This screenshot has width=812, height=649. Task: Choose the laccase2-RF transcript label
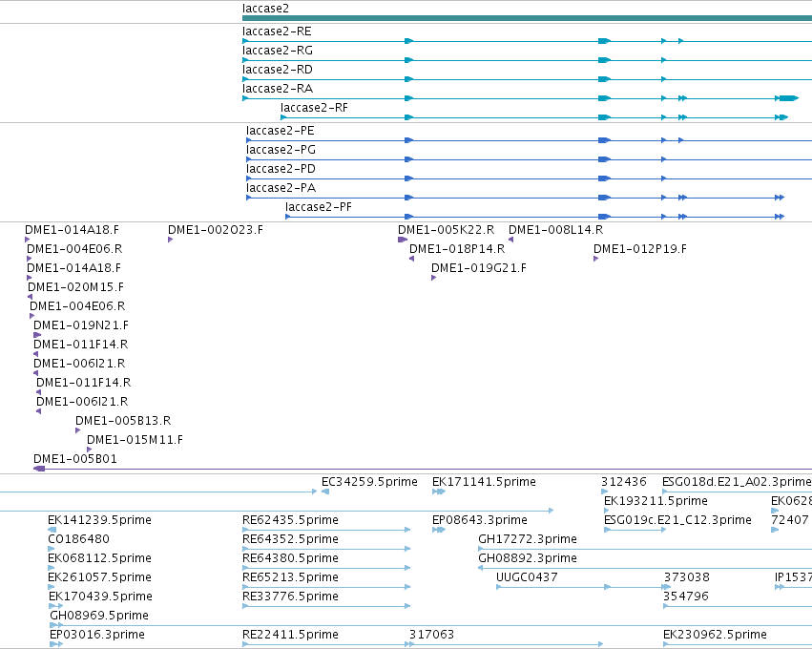(314, 108)
